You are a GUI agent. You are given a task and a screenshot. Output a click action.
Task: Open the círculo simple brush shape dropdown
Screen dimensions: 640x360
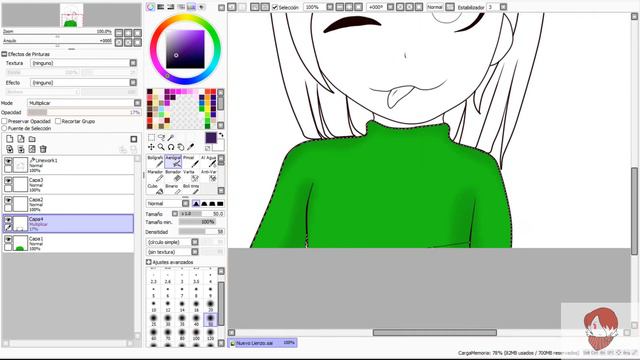195,242
